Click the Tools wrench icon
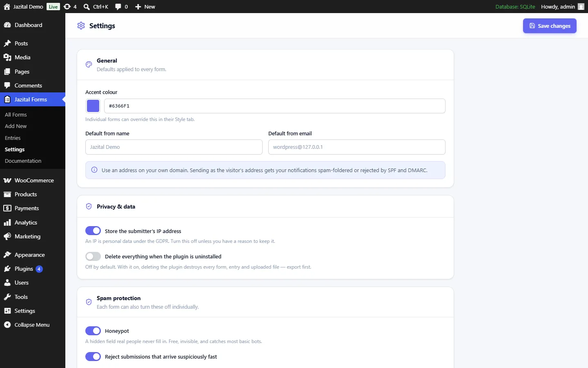 7,297
